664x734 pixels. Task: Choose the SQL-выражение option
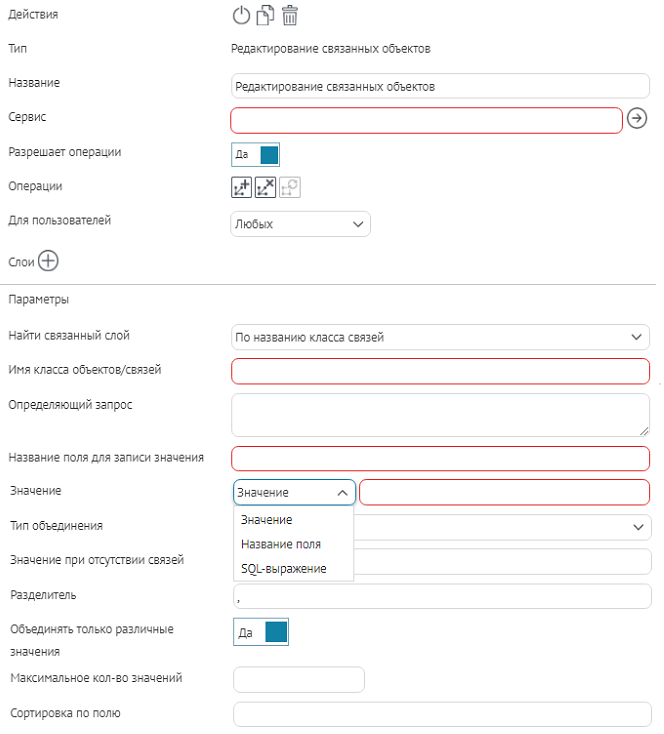click(x=283, y=569)
